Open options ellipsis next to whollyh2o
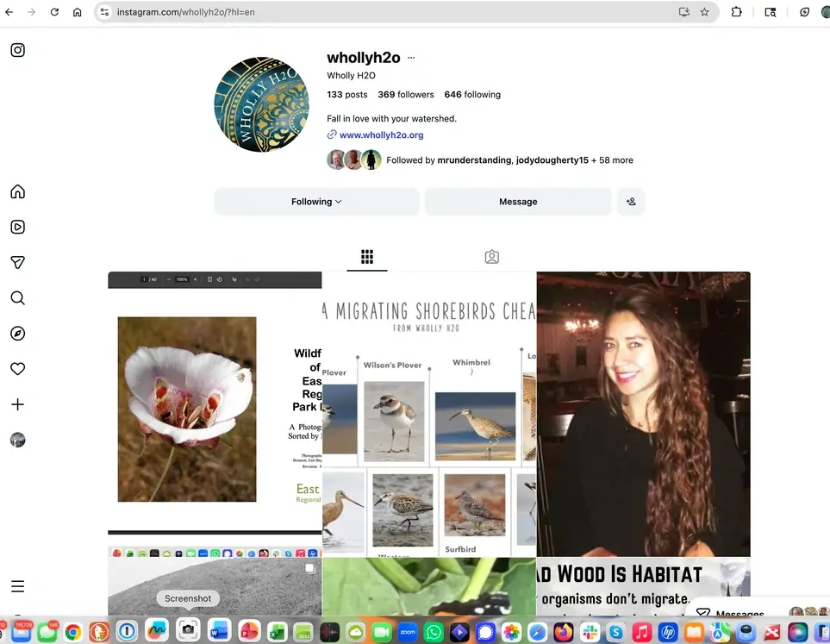830x644 pixels. click(411, 58)
